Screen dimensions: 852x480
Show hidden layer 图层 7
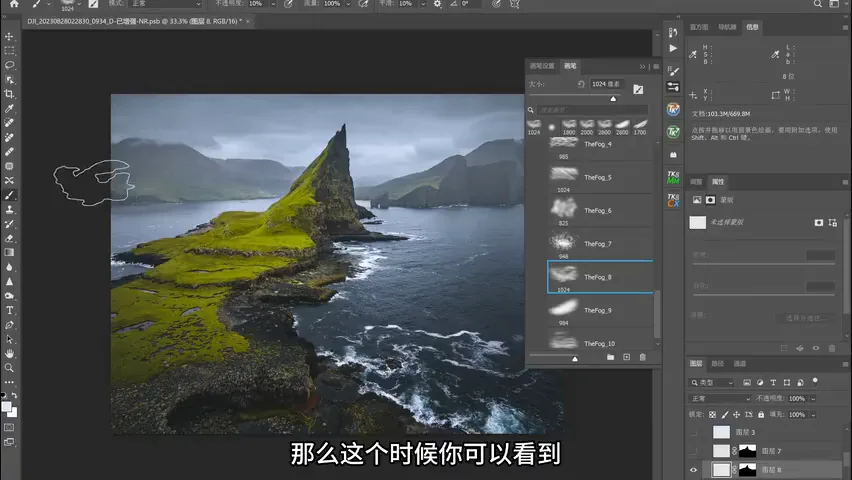point(693,451)
